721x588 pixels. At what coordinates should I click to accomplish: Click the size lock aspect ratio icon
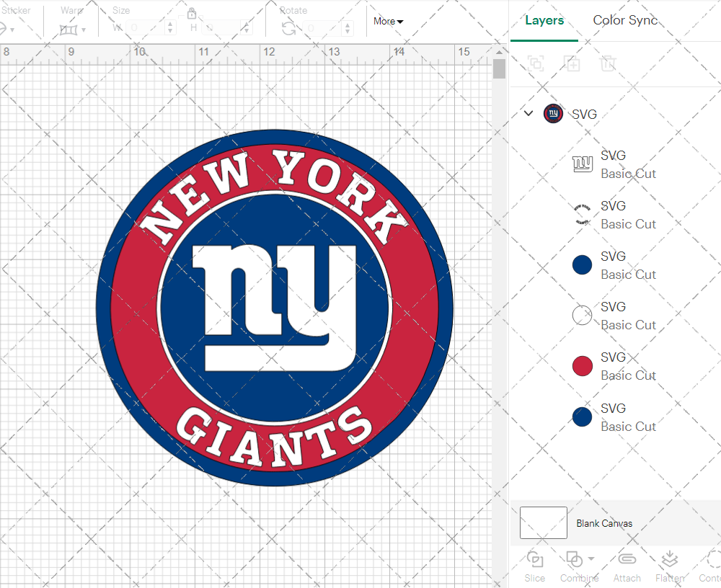pos(192,14)
